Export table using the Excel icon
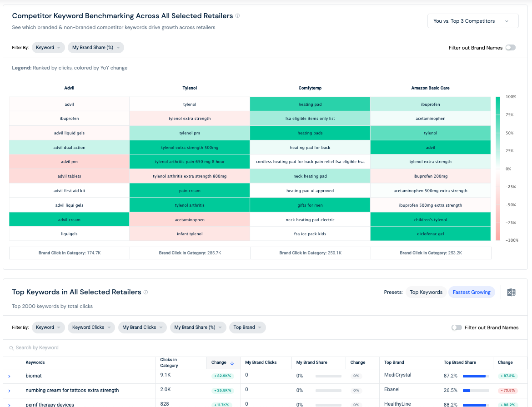 pos(511,292)
